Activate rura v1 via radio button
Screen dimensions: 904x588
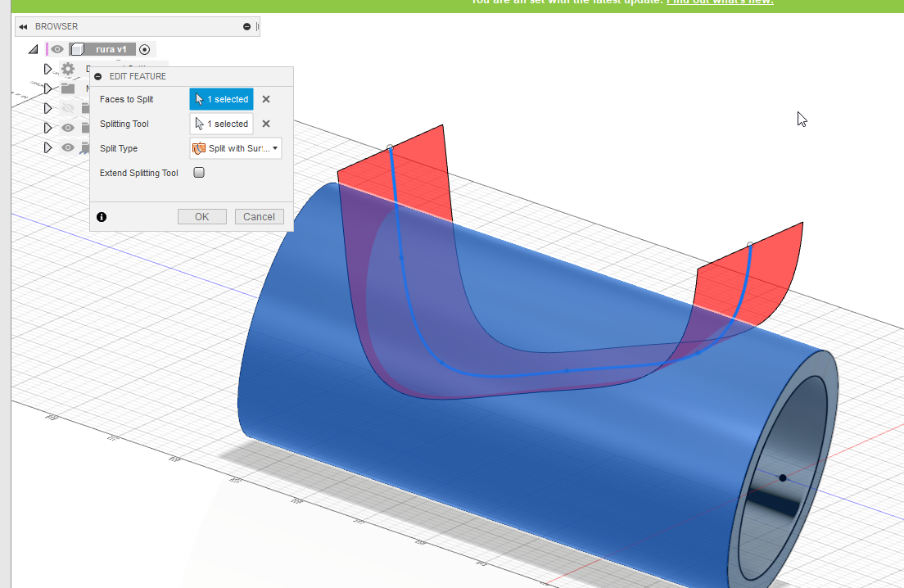coord(145,50)
